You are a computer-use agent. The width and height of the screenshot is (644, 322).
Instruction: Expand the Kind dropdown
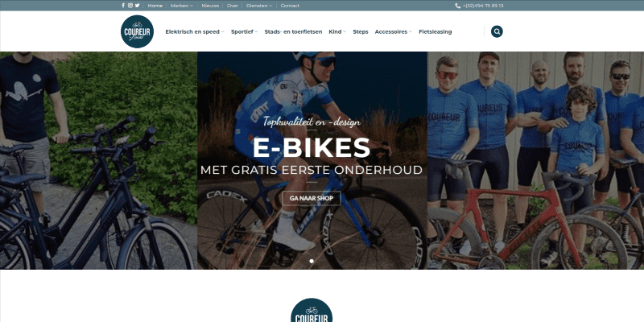337,31
